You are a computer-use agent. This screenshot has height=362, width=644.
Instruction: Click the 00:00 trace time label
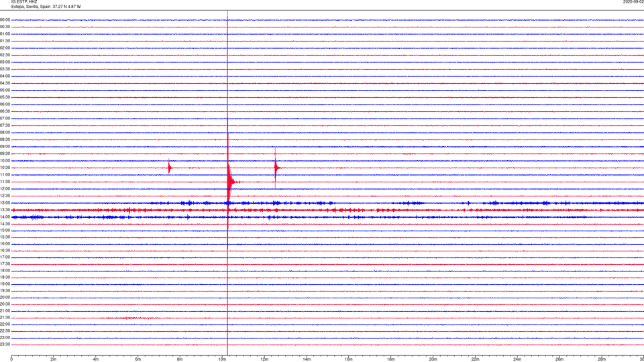click(x=5, y=19)
